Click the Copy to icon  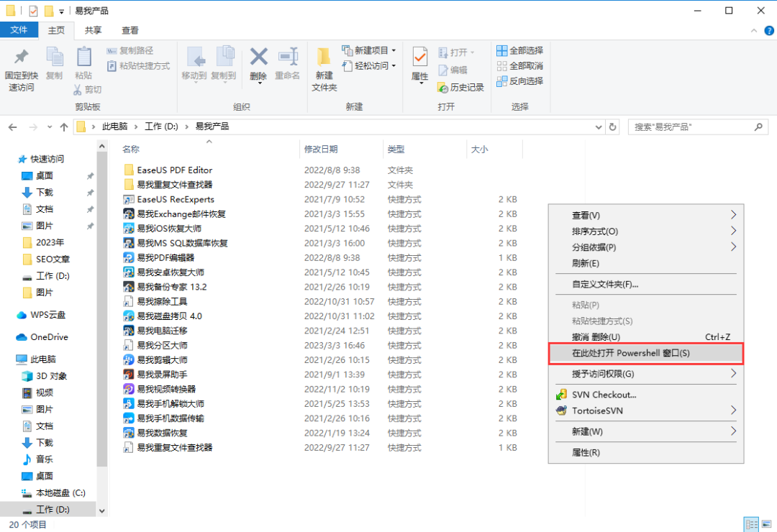click(224, 57)
